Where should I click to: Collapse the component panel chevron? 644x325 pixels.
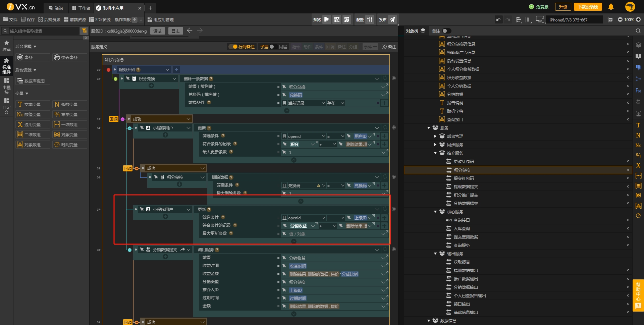pyautogui.click(x=86, y=38)
